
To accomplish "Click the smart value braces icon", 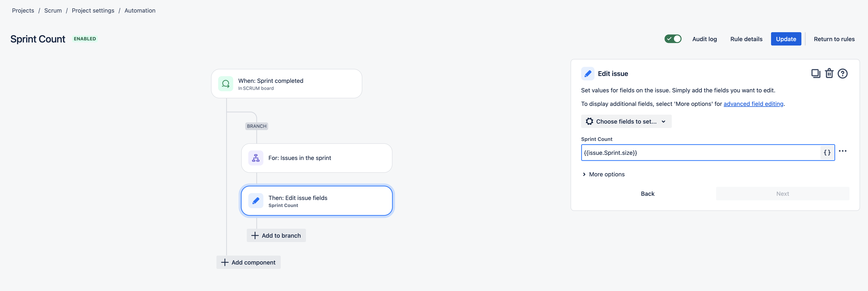I will click(827, 153).
